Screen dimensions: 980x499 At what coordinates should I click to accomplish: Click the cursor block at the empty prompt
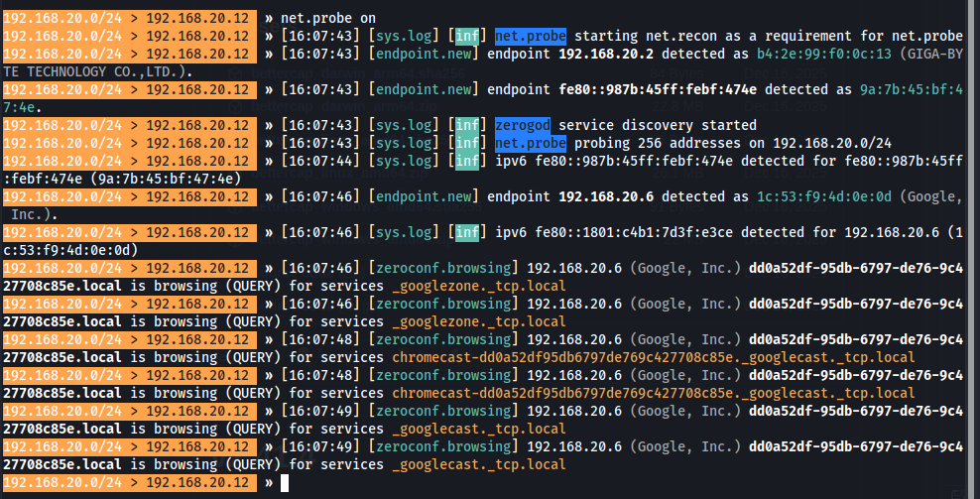pos(285,483)
